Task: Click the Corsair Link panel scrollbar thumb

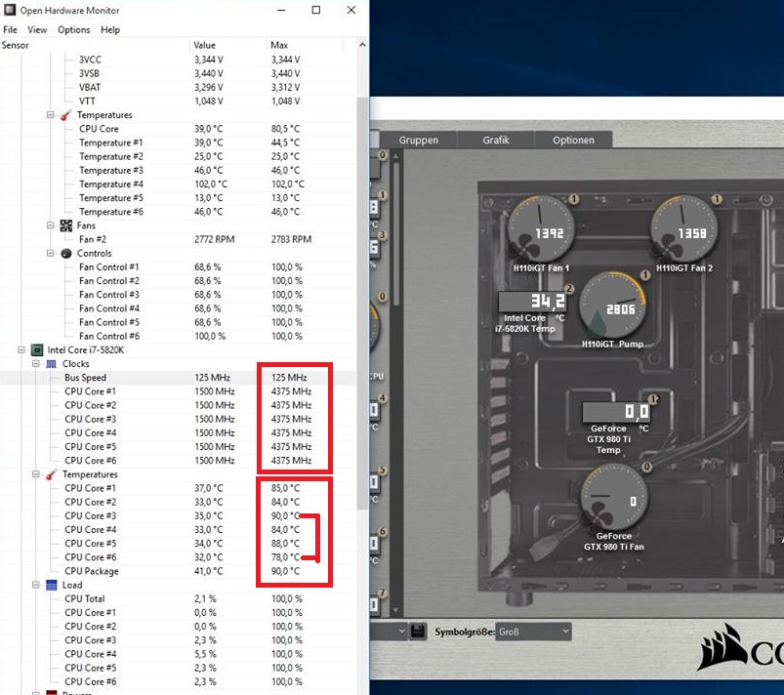Action: [396, 233]
